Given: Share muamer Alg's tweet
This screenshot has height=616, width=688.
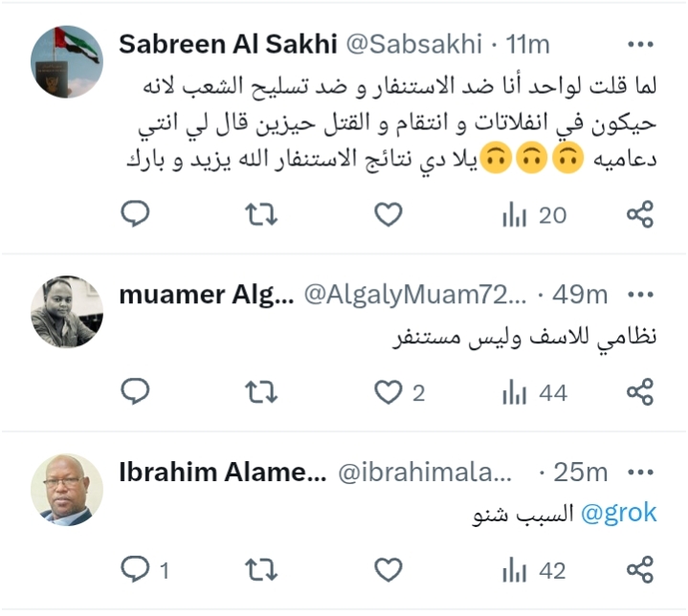Looking at the screenshot, I should point(639,392).
